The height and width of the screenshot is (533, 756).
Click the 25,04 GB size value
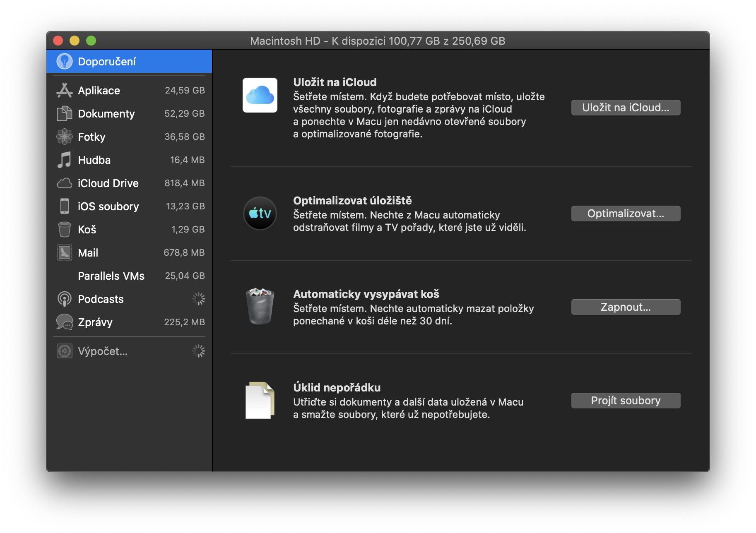pyautogui.click(x=185, y=276)
